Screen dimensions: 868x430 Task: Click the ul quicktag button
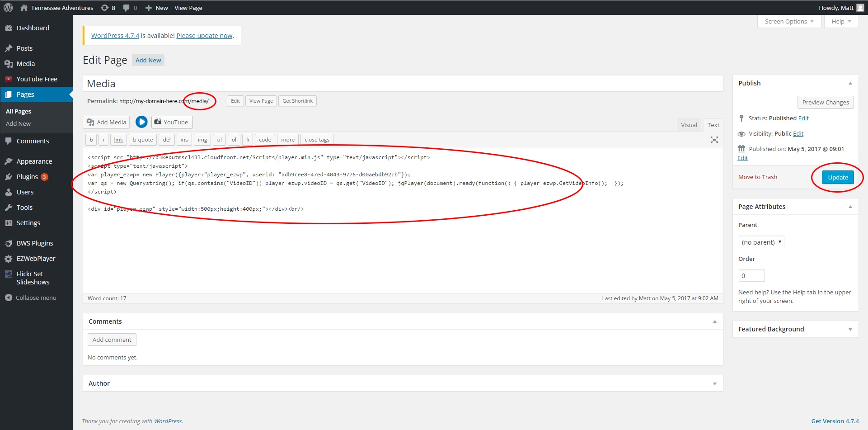(x=219, y=140)
